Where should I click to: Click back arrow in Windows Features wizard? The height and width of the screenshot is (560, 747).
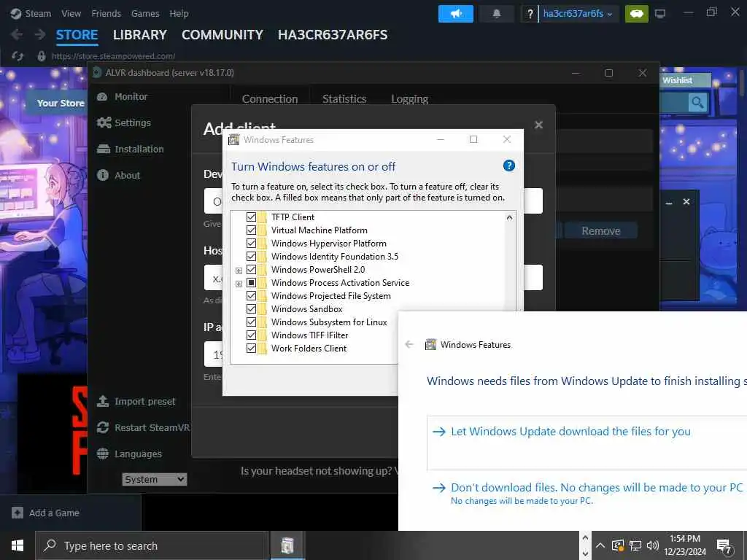pyautogui.click(x=409, y=344)
